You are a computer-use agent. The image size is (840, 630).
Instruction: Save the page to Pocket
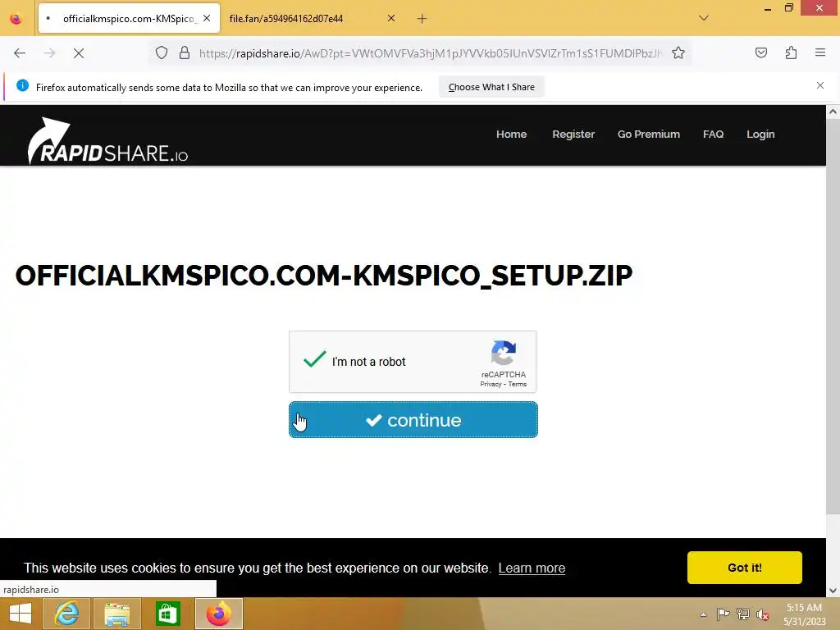tap(760, 53)
